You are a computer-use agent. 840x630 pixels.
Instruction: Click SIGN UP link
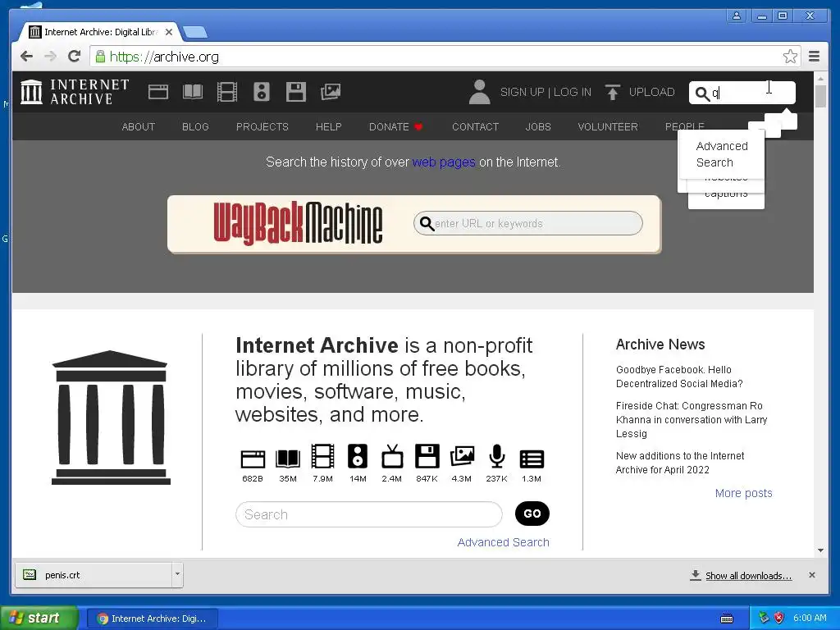(522, 92)
